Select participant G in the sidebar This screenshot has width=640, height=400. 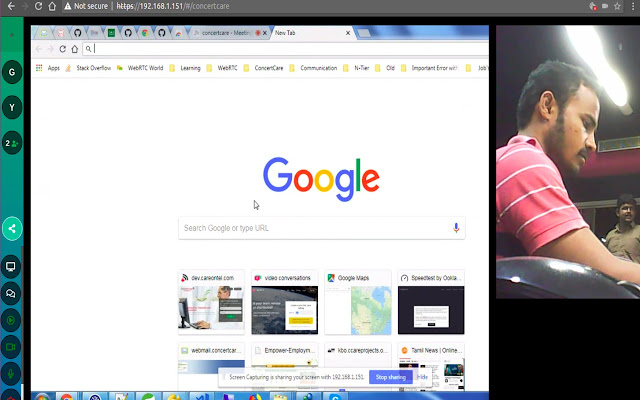12,72
